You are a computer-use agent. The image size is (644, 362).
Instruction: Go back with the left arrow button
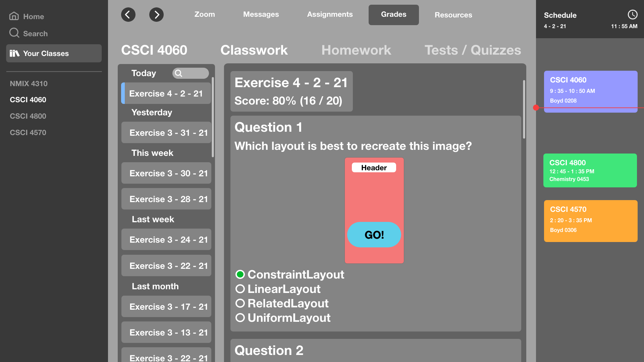point(128,15)
